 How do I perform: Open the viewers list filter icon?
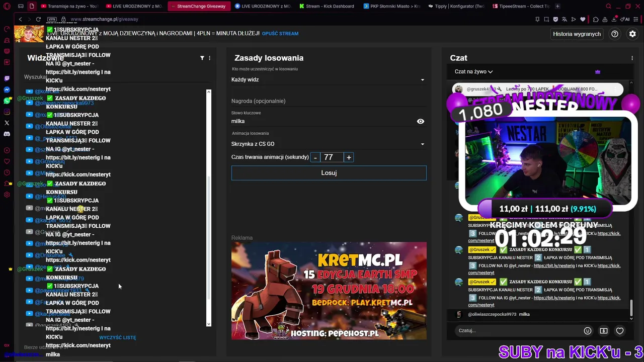coord(202,58)
